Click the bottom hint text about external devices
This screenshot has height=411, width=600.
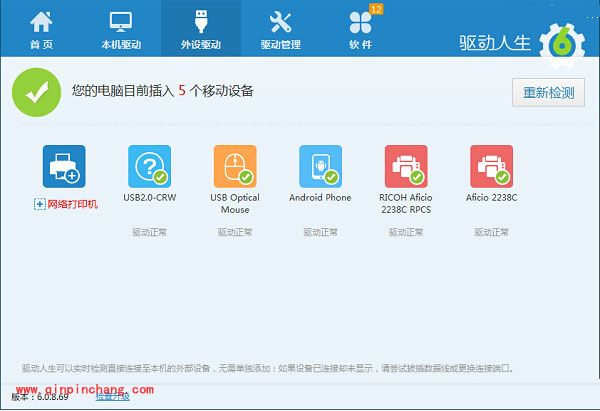click(267, 369)
